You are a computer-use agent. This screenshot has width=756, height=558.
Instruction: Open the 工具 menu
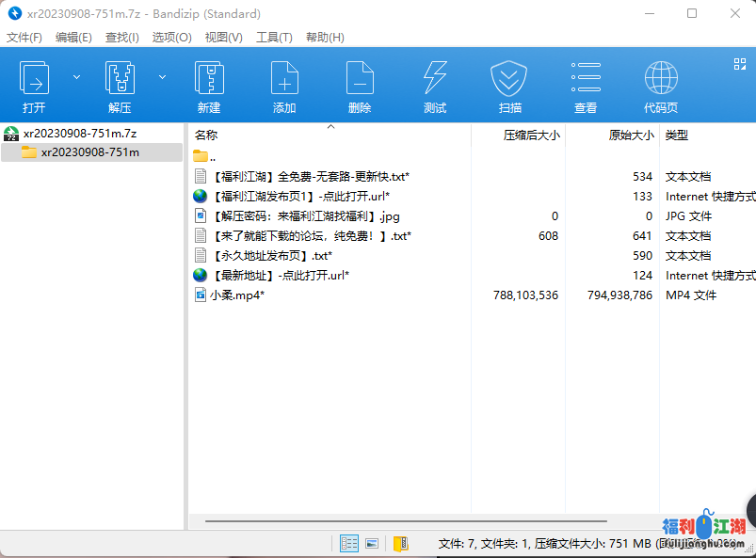click(x=273, y=37)
